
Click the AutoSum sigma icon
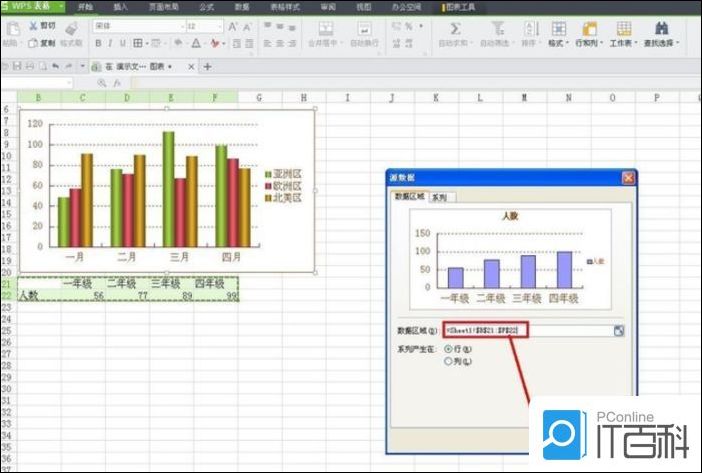coord(455,29)
